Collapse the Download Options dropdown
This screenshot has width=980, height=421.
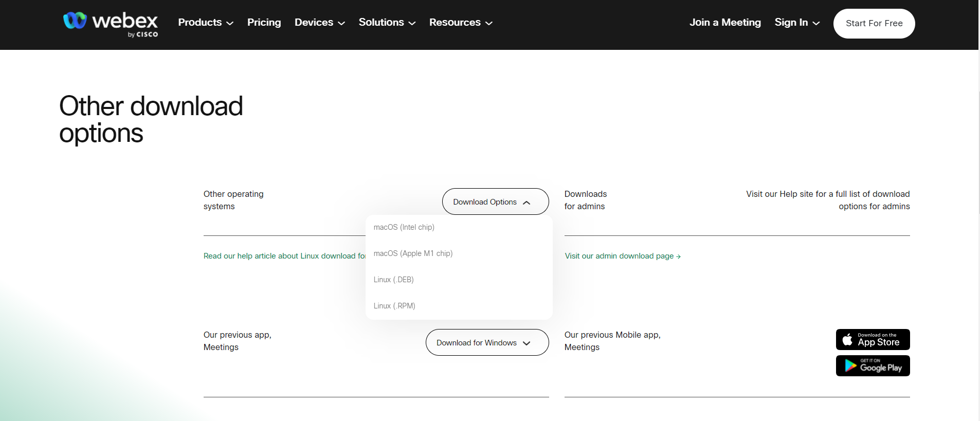click(496, 202)
